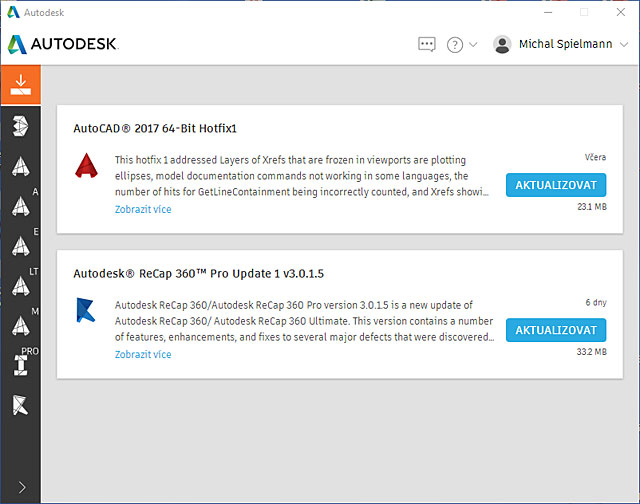Viewport: 640px width, 504px height.
Task: Select the 3ds Max sidebar icon
Action: click(20, 126)
